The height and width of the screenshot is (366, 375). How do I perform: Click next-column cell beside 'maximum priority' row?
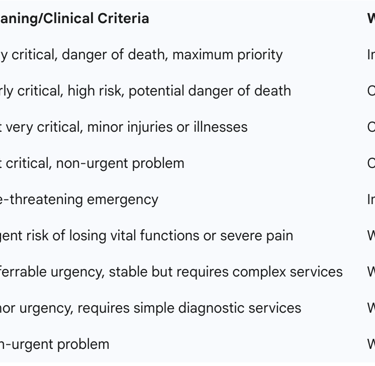click(371, 55)
